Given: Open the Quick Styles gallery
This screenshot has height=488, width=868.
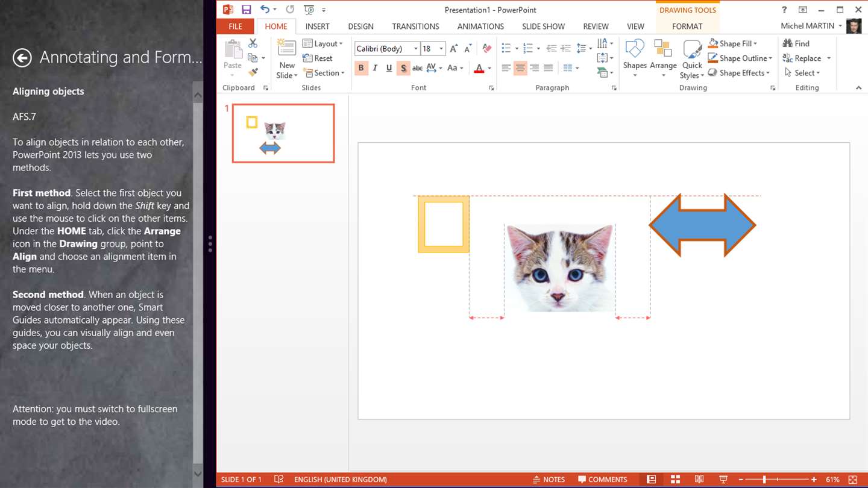Looking at the screenshot, I should [692, 59].
